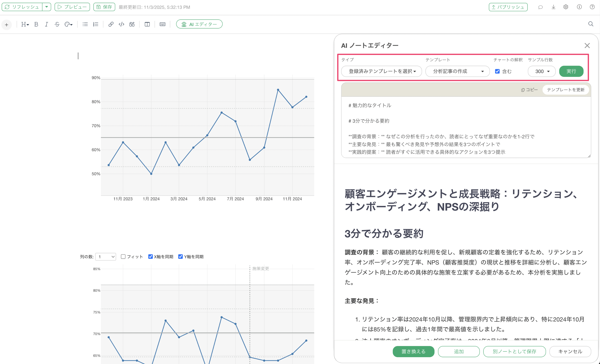Apply strikethrough formatting
The width and height of the screenshot is (600, 364).
coord(57,24)
